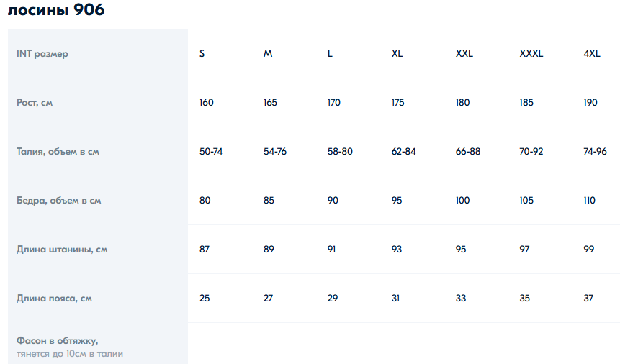Viewport: 620px width, 364px height.
Task: Click size M column header
Action: [x=268, y=53]
